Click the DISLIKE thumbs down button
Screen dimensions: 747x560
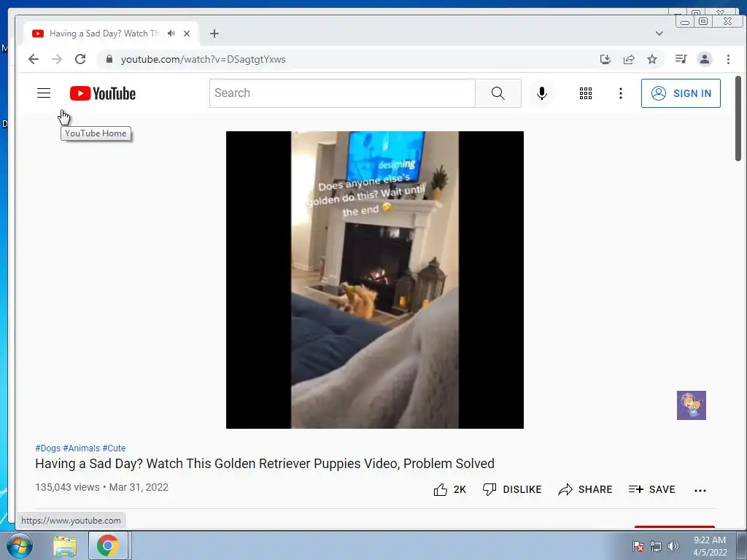point(512,489)
